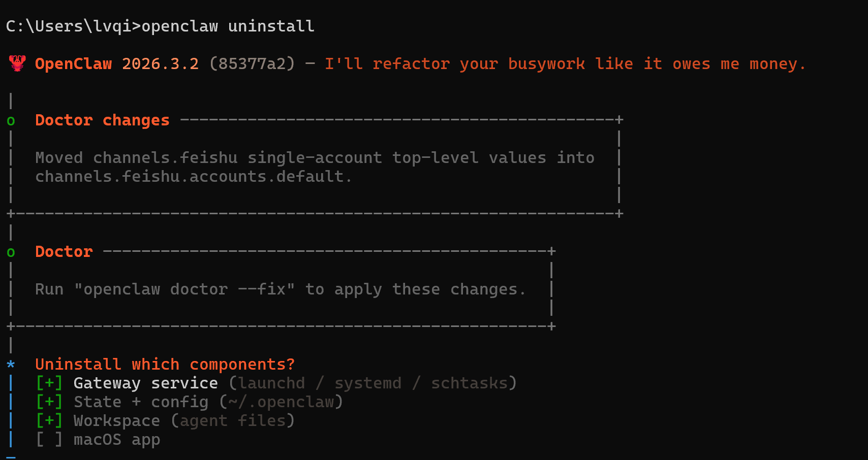Click the blue asterisk before the Uninstall prompt
The height and width of the screenshot is (460, 868).
click(11, 365)
